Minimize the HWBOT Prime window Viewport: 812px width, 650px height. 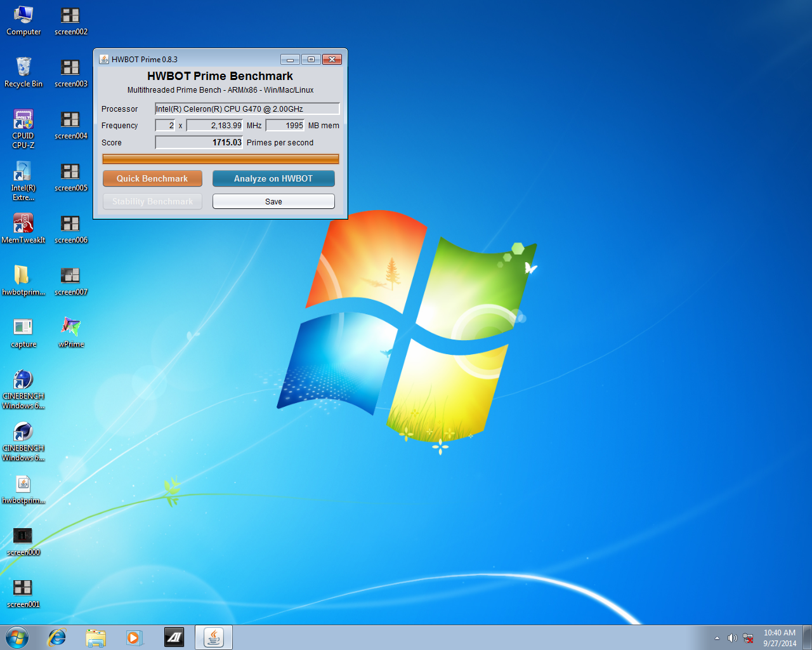[x=290, y=59]
